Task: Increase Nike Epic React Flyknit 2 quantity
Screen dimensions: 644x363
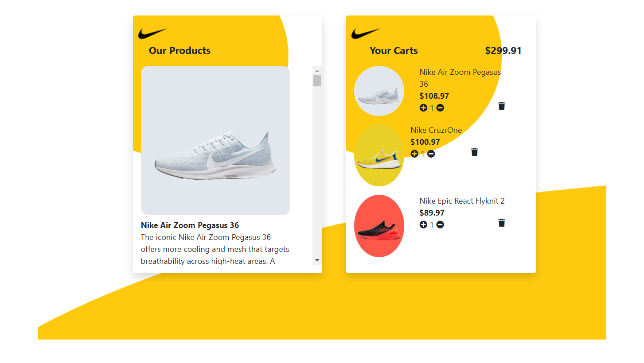Action: click(423, 224)
